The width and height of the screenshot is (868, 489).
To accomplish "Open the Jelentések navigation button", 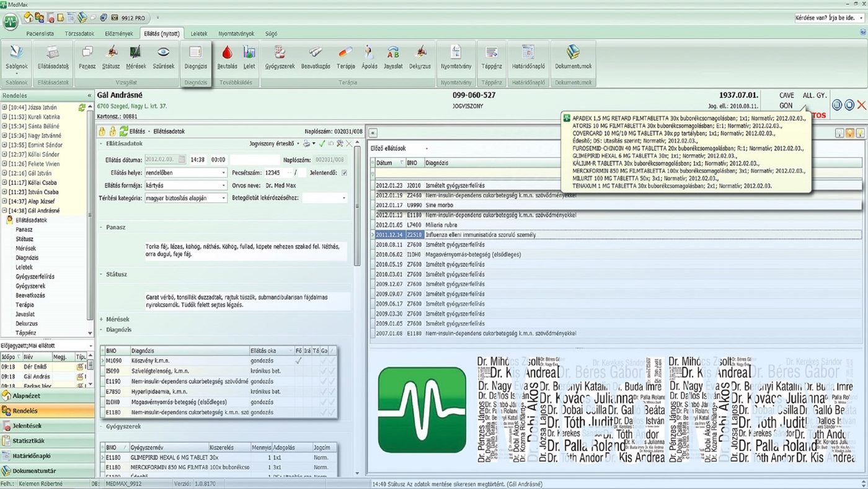I will (x=47, y=426).
